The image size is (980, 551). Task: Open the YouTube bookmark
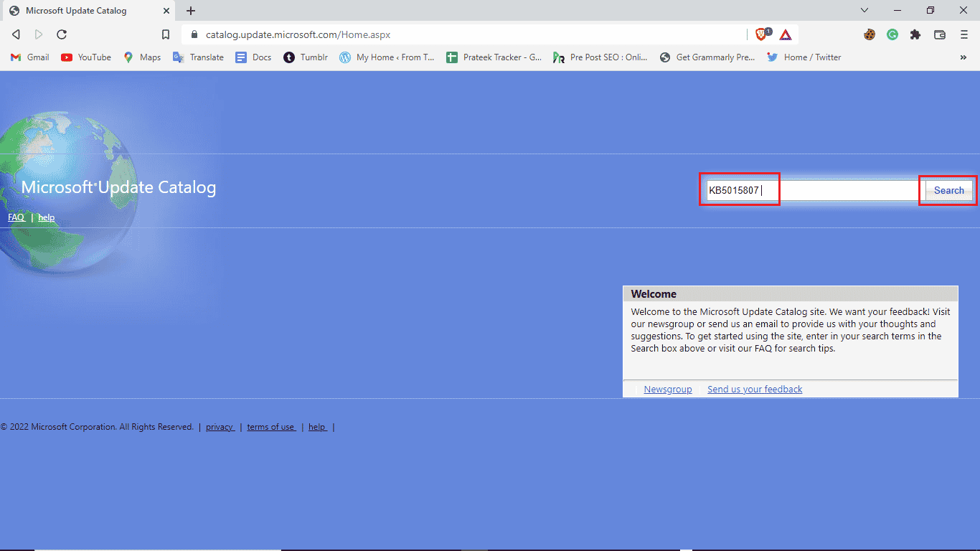pos(86,57)
